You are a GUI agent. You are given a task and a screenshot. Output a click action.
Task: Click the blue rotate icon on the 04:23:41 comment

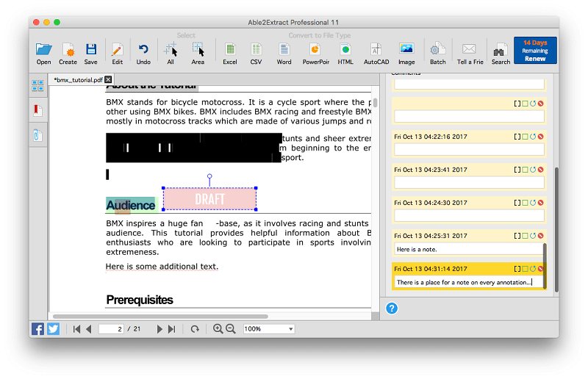[533, 170]
